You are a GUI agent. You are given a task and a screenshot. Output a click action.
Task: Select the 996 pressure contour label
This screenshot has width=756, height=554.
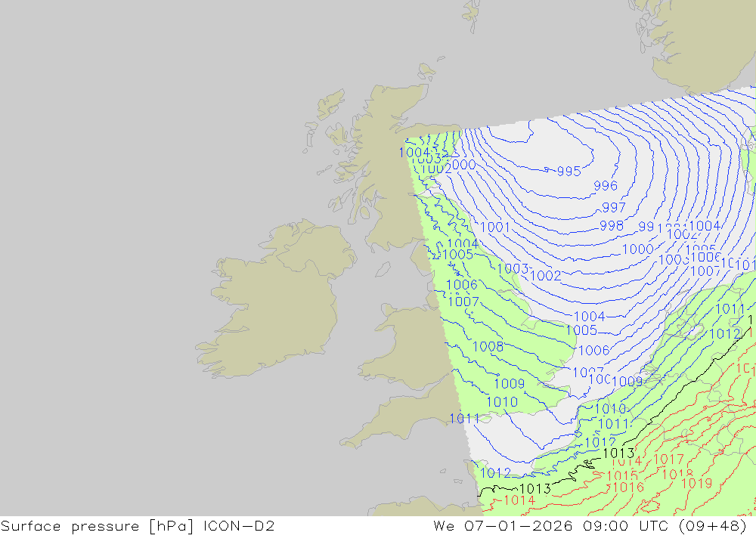(606, 186)
